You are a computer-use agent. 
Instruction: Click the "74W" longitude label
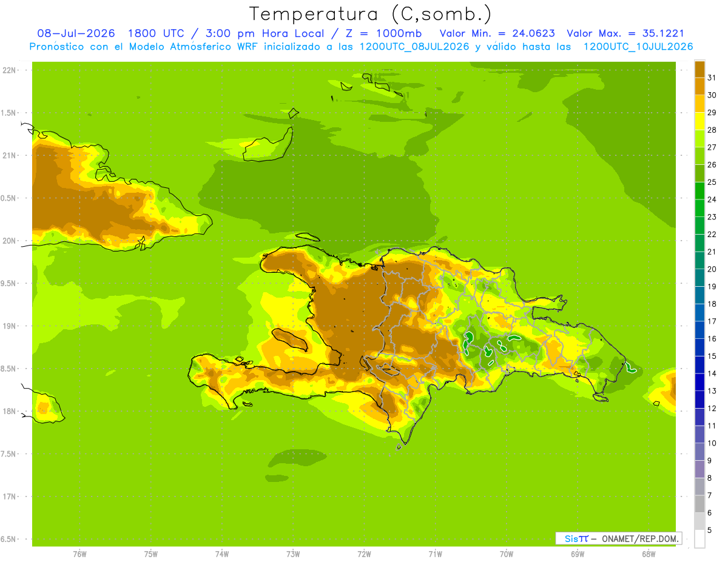click(222, 554)
